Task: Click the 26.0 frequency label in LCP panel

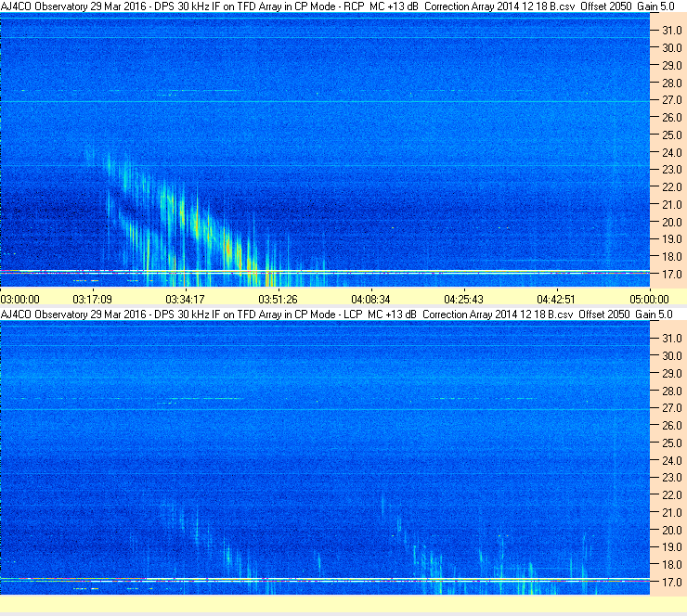Action: (671, 426)
